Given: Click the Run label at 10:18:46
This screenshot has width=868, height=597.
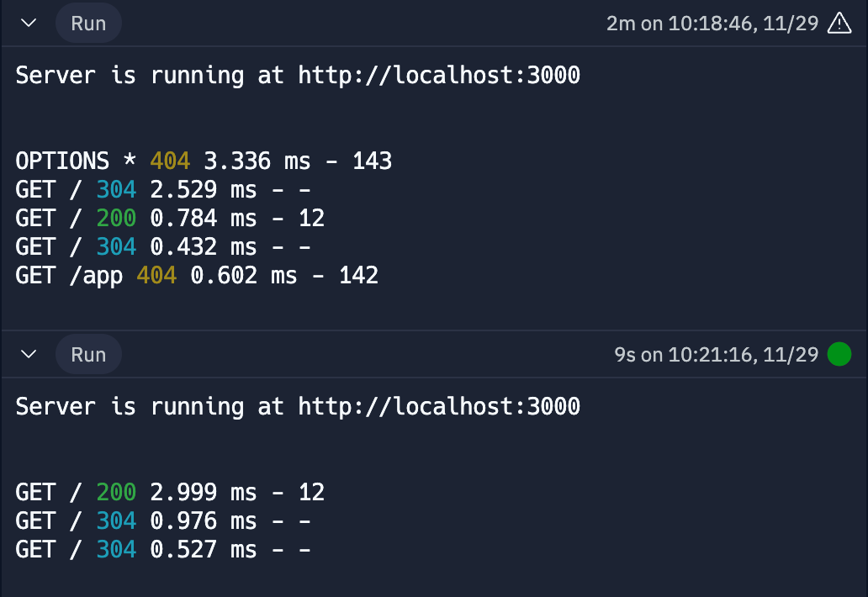Looking at the screenshot, I should coord(88,24).
